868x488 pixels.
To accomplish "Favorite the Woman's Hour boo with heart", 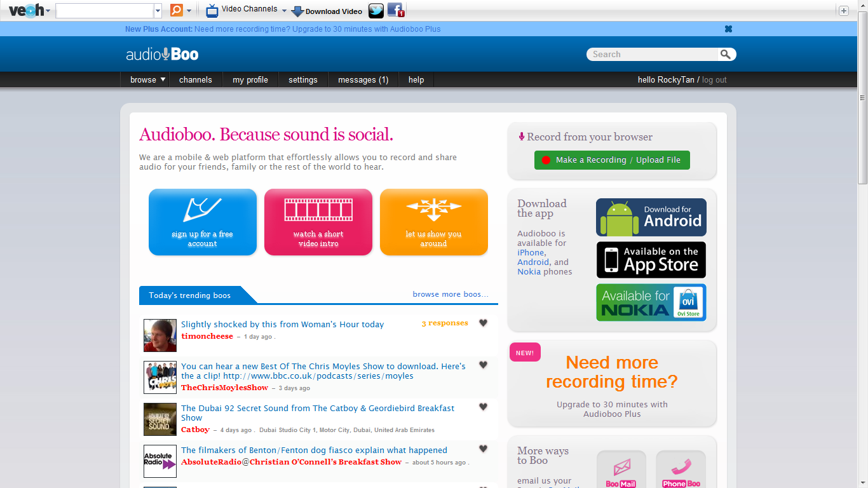I will point(483,323).
